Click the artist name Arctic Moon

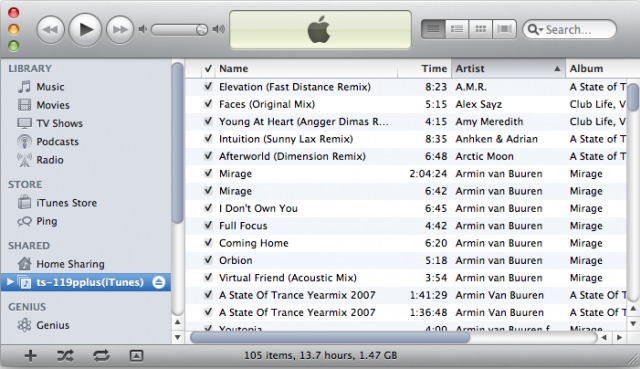tap(484, 156)
